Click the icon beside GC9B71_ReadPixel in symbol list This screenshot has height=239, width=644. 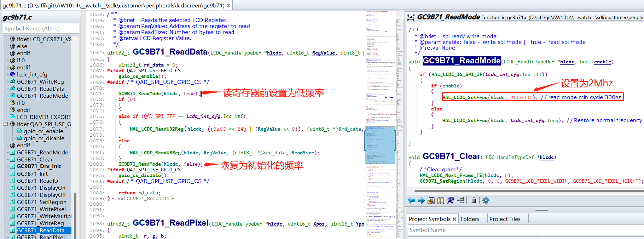12,237
